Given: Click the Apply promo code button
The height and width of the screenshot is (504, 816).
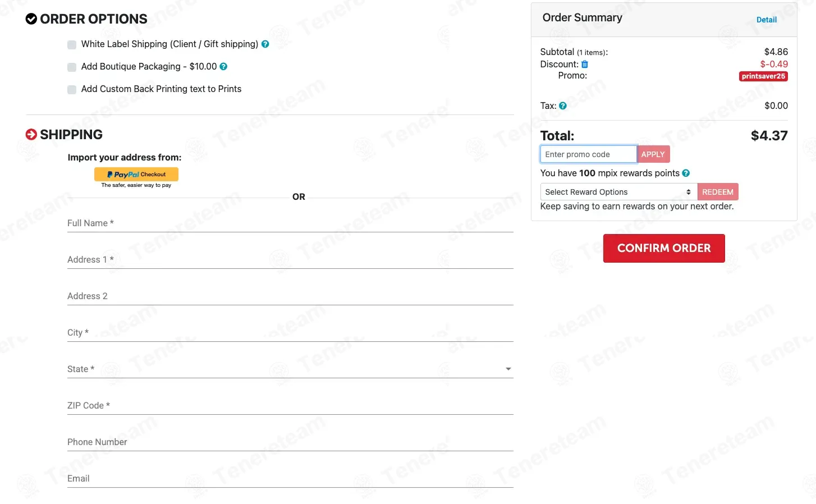Looking at the screenshot, I should 653,154.
